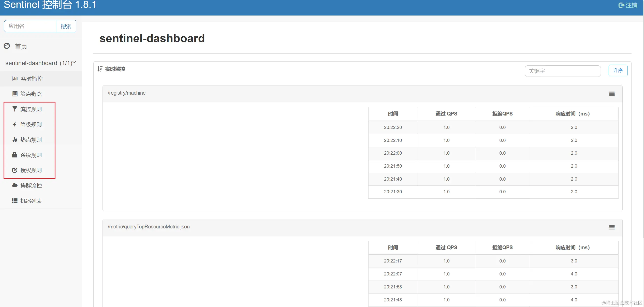The width and height of the screenshot is (644, 307).
Task: Open the menu on /metric/queryTopResourceMetric.json card
Action: (x=612, y=227)
